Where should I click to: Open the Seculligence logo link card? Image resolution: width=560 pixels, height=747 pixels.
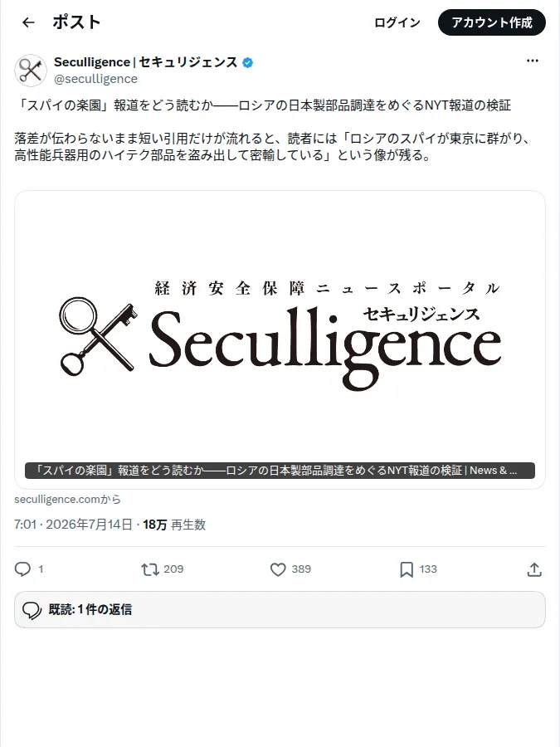[280, 339]
